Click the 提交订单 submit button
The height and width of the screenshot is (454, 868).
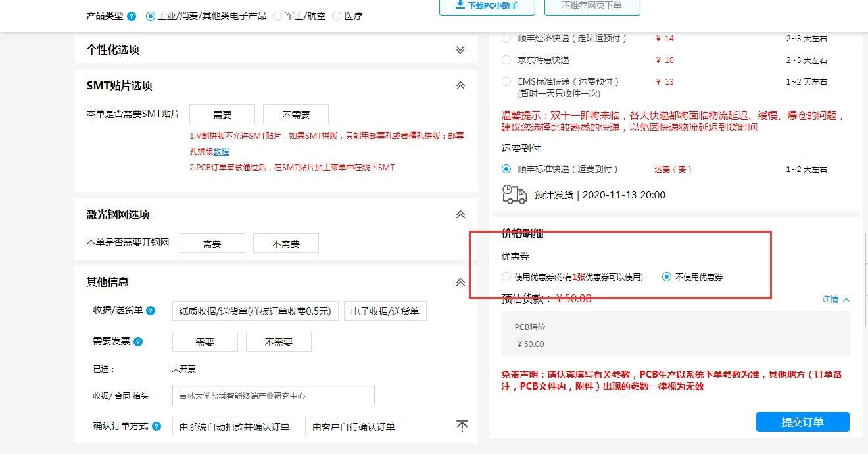802,422
